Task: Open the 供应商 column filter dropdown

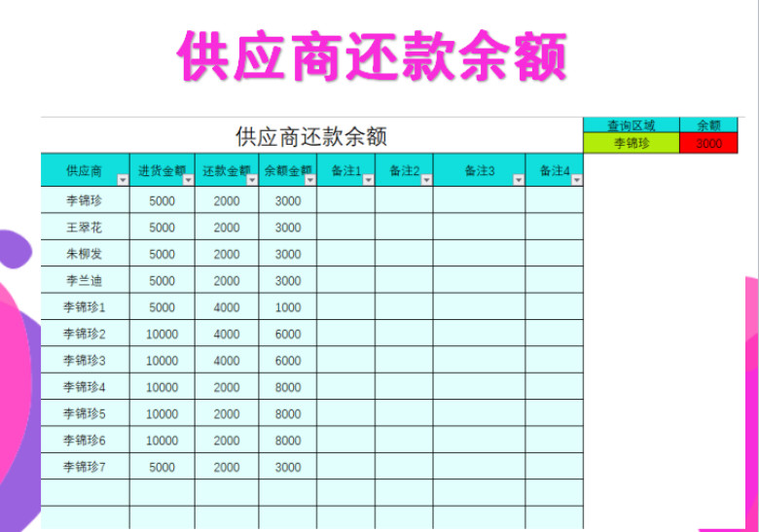Action: pyautogui.click(x=123, y=180)
